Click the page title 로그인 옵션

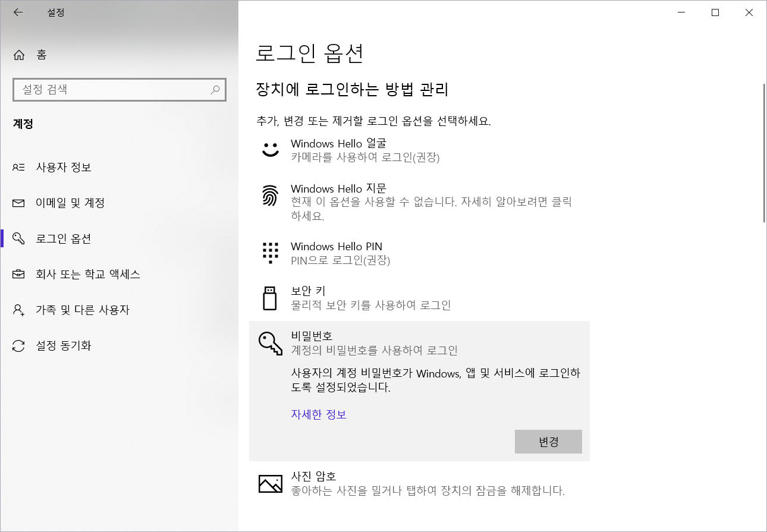tap(309, 53)
